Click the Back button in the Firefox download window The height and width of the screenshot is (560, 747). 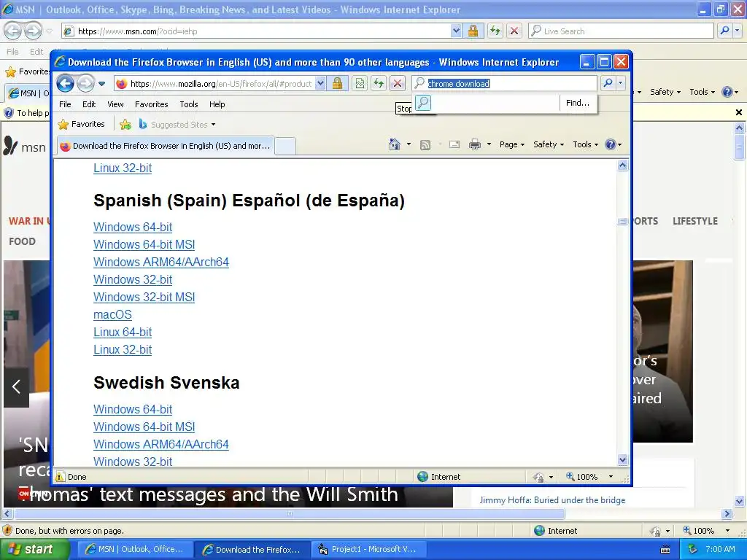click(65, 84)
